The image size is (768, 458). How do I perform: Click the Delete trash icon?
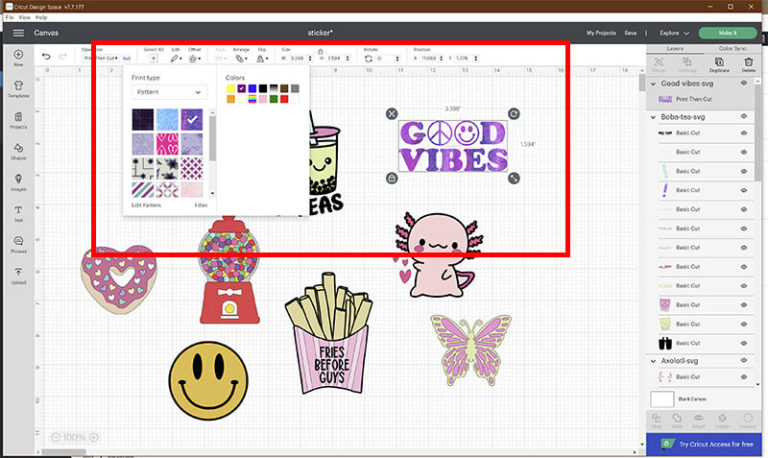748,62
